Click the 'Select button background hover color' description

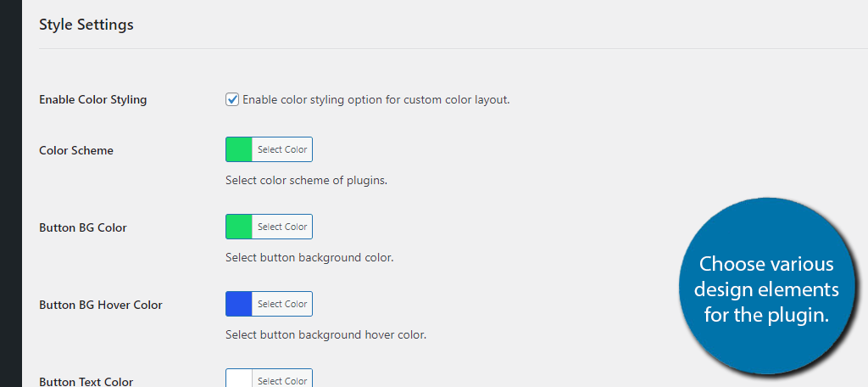point(326,335)
